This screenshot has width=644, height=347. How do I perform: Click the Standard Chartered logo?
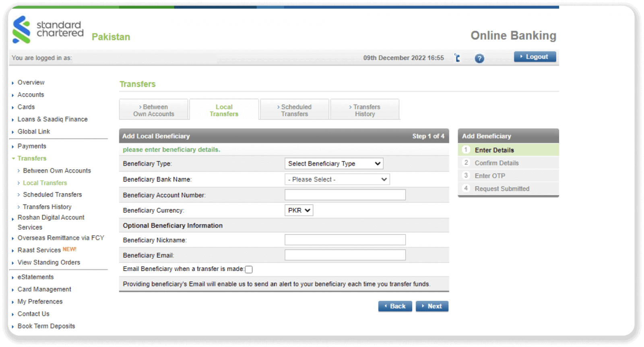click(47, 30)
